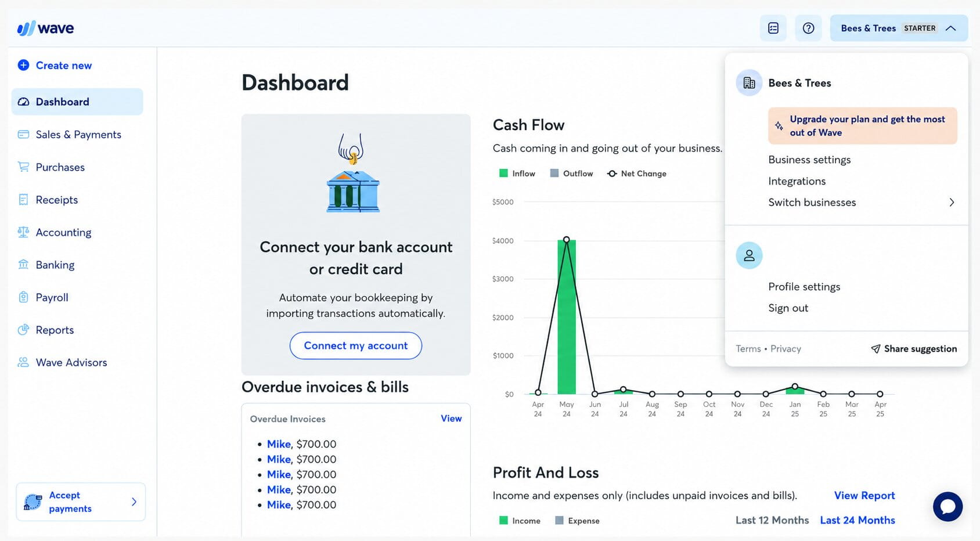Click the Accept payments icon
This screenshot has height=541, width=980.
33,502
